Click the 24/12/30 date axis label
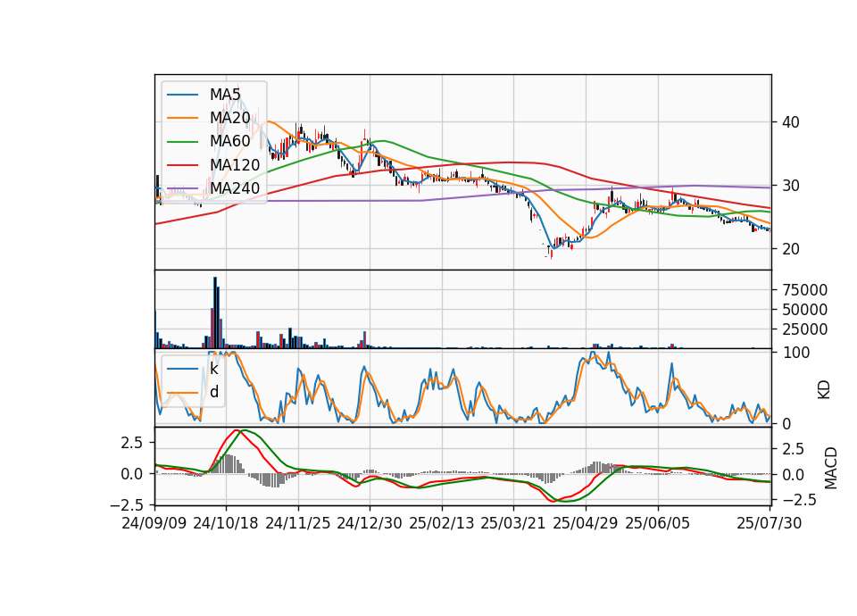857x616 pixels. (x=370, y=523)
